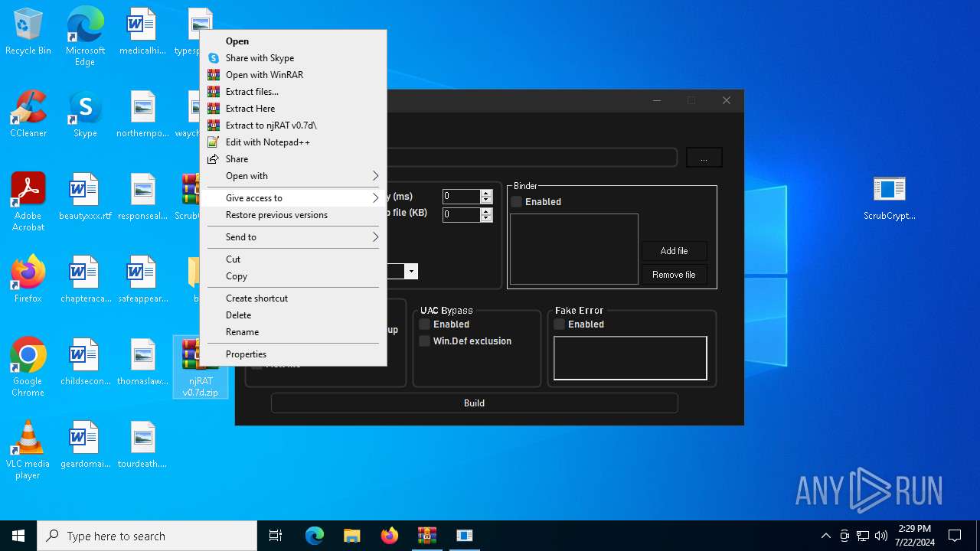This screenshot has height=551, width=980.
Task: Expand the Open with submenu
Action: (293, 176)
